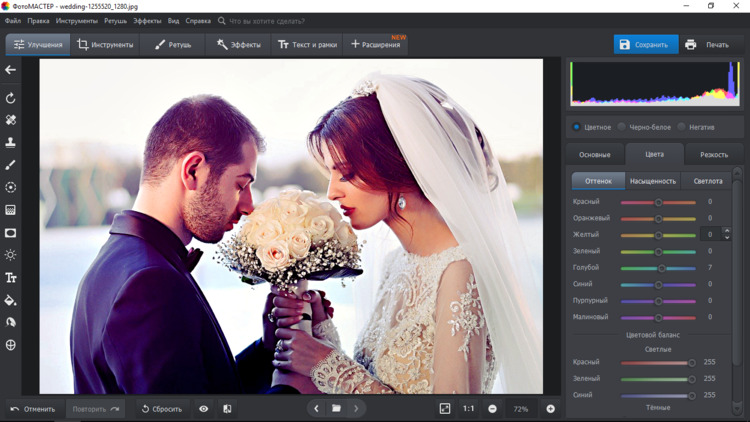This screenshot has height=422, width=750.
Task: Toggle the eye preview original icon
Action: tap(204, 409)
